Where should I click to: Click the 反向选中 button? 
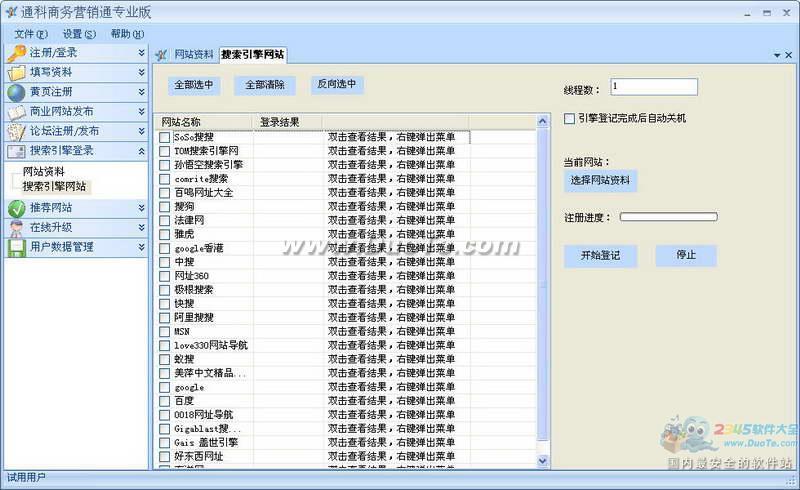(x=337, y=84)
